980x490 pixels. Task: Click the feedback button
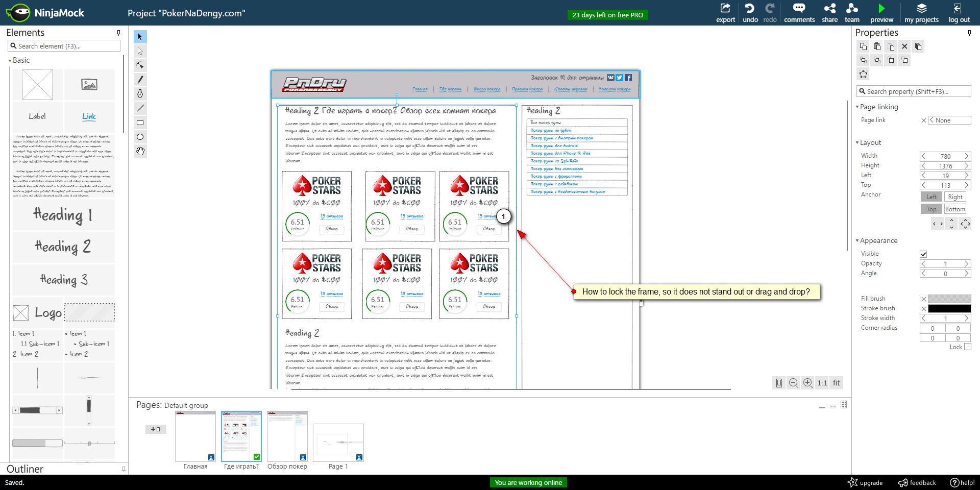pyautogui.click(x=917, y=482)
